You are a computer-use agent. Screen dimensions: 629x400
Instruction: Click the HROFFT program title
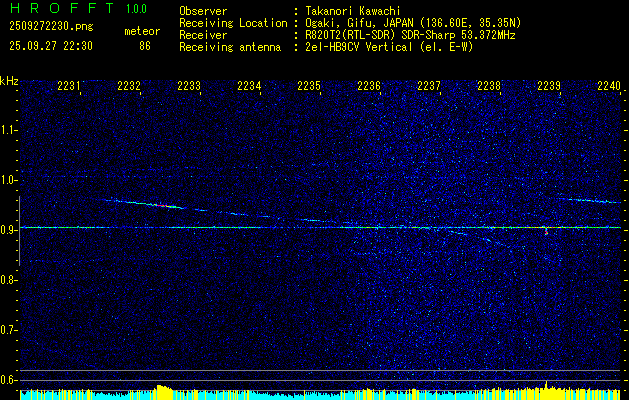point(61,8)
